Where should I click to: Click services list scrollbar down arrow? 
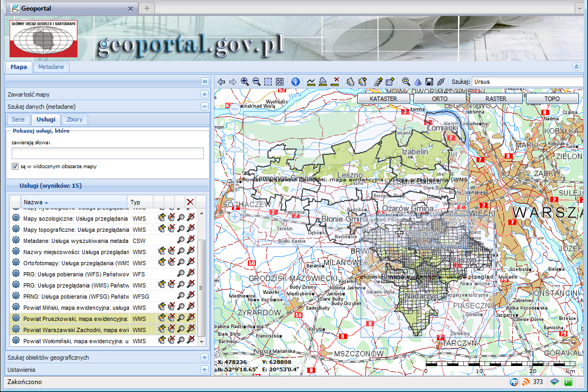(x=202, y=342)
